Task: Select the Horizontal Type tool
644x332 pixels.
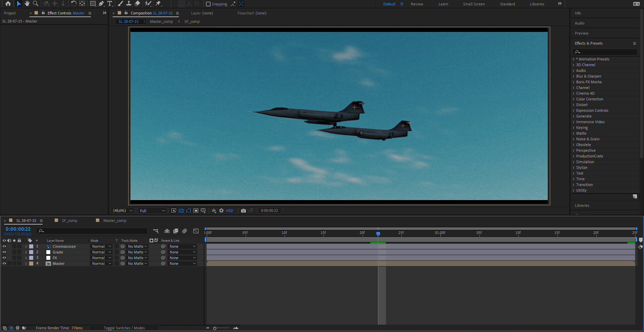Action: 110,4
